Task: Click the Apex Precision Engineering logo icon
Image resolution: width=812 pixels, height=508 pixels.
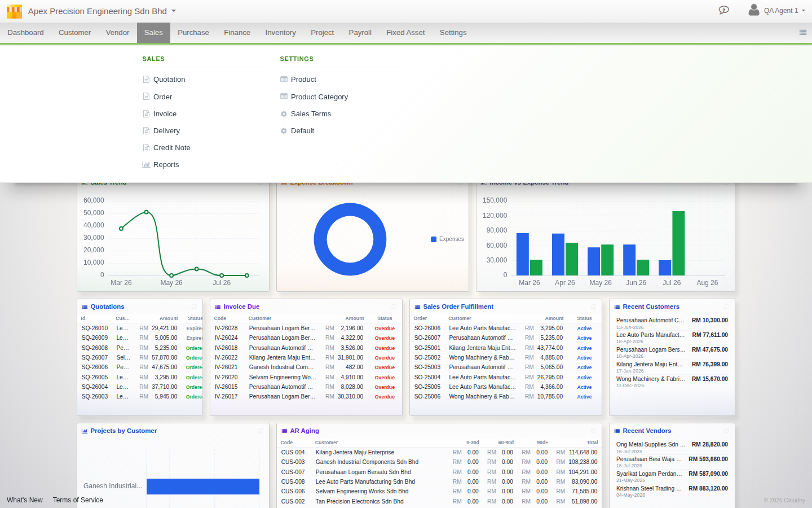Action: pyautogui.click(x=14, y=11)
